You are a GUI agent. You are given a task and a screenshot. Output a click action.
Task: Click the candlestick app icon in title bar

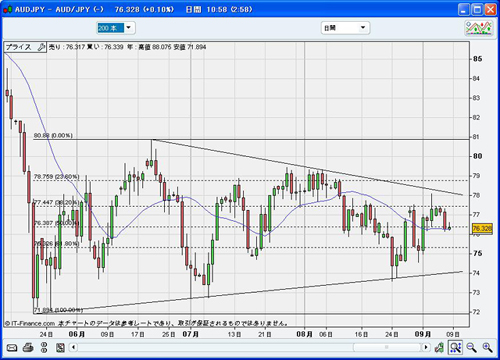point(8,9)
